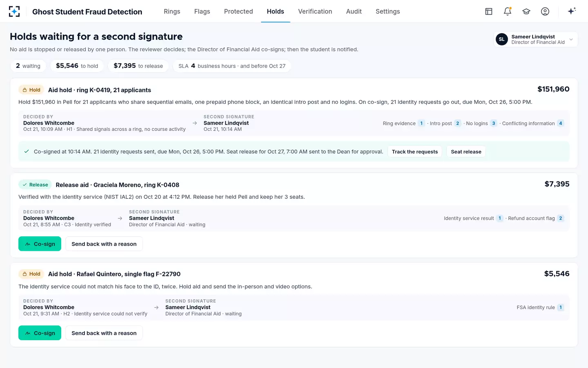Screen dimensions: 588x368
Task: Open the Settings tab
Action: click(388, 11)
